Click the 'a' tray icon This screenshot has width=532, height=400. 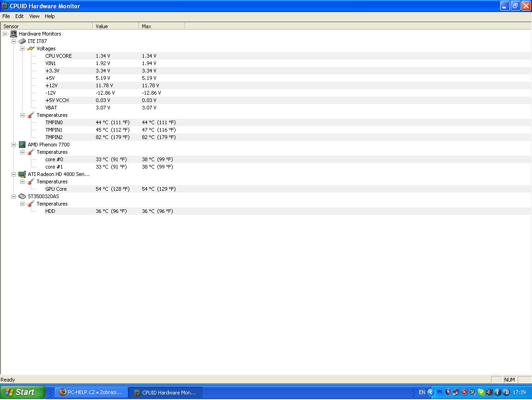[506, 392]
